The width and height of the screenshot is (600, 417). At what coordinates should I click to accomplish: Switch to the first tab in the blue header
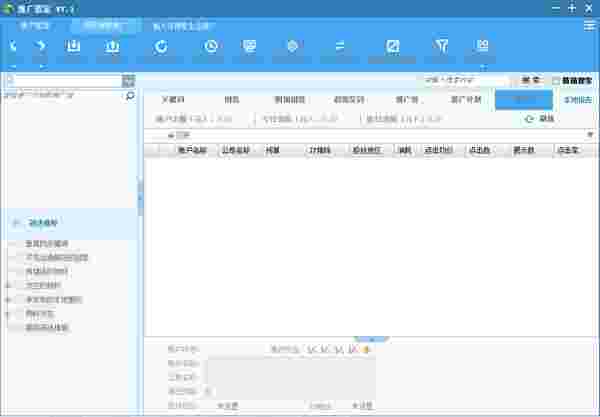point(34,26)
